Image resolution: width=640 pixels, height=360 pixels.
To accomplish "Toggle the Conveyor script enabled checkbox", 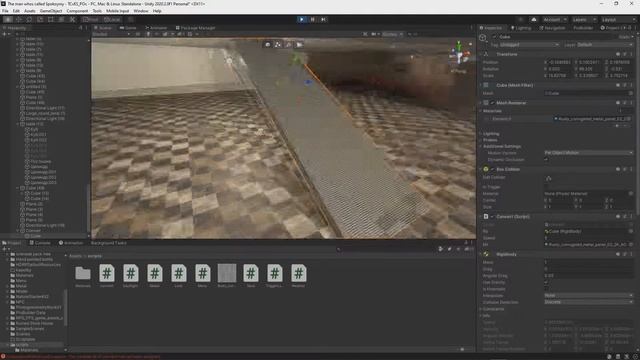I will 493,217.
